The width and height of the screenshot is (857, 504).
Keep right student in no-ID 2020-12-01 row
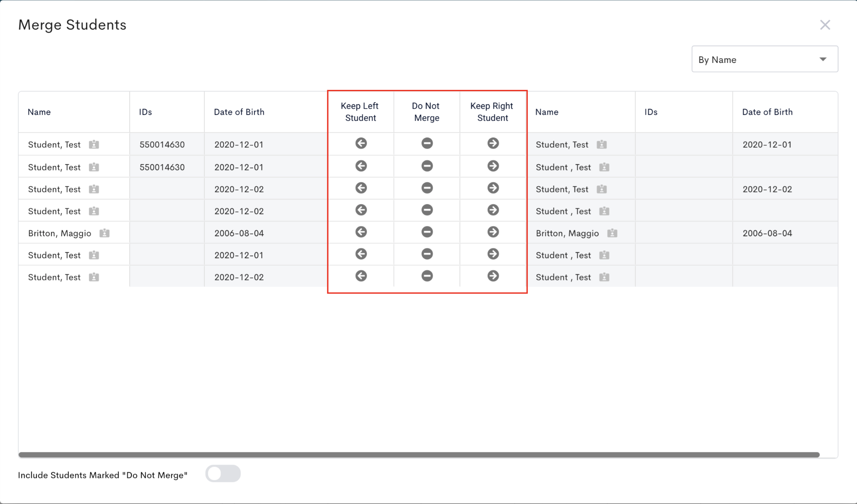[x=493, y=254]
